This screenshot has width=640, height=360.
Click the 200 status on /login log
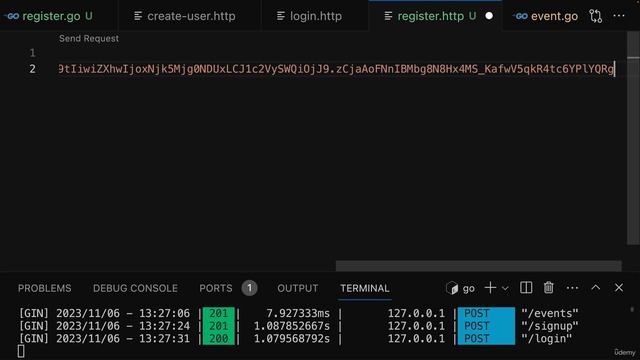(x=219, y=338)
